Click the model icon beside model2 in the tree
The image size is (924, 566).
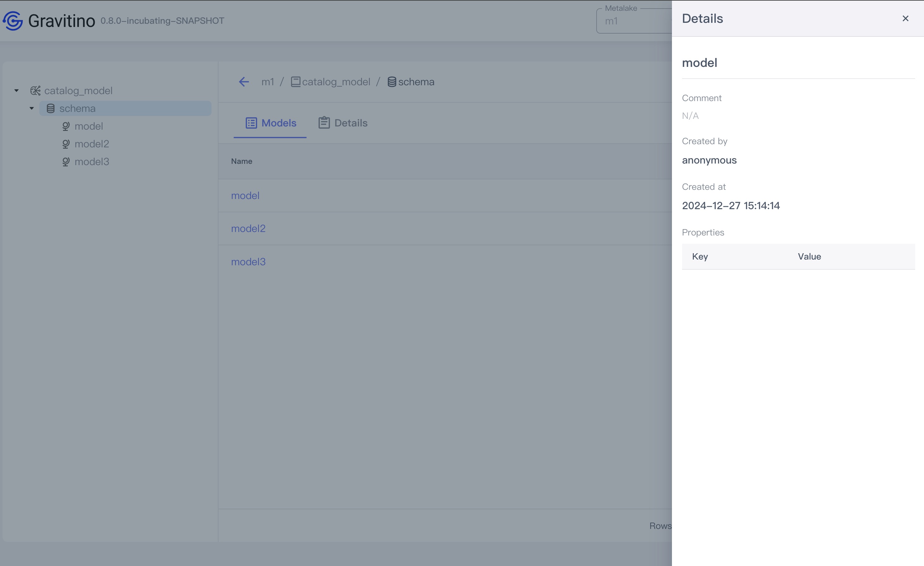click(66, 144)
